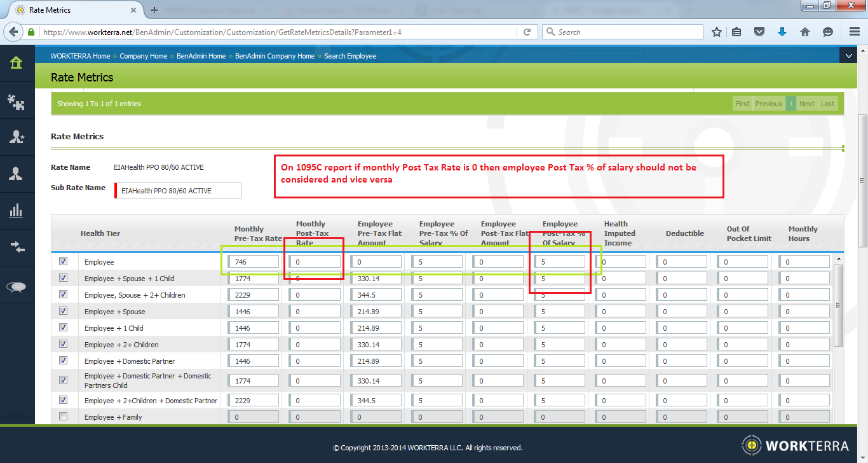Viewport: 868px width, 463px height.
Task: Click the Monthly Pre-Tax Rate field 2229 for Employee, Spouse + 2+ Children
Action: pyautogui.click(x=254, y=294)
